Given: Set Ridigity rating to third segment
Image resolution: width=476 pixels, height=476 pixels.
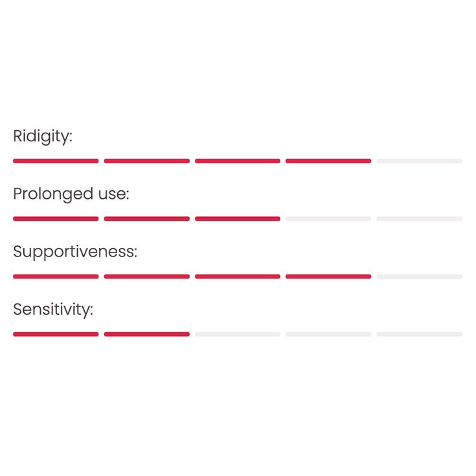Looking at the screenshot, I should 238,161.
